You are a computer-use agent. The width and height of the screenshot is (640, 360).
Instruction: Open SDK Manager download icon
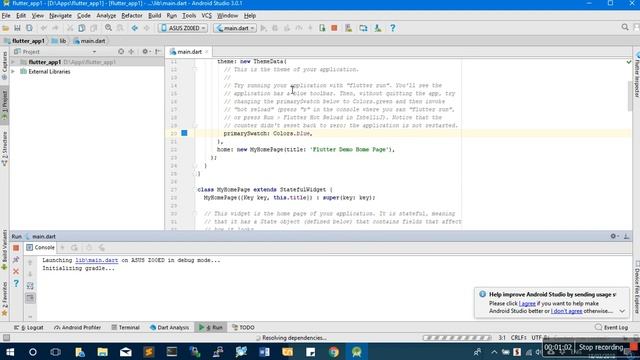378,28
